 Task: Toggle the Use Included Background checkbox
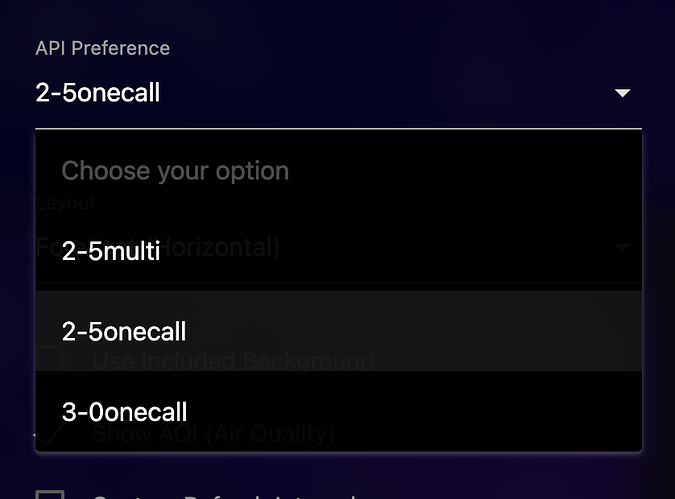(x=50, y=360)
